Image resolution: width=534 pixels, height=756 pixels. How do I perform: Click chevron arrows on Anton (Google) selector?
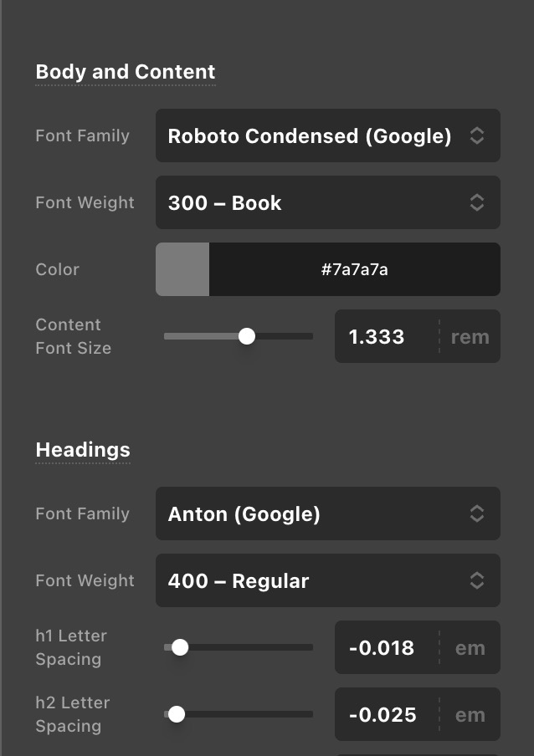tap(477, 513)
